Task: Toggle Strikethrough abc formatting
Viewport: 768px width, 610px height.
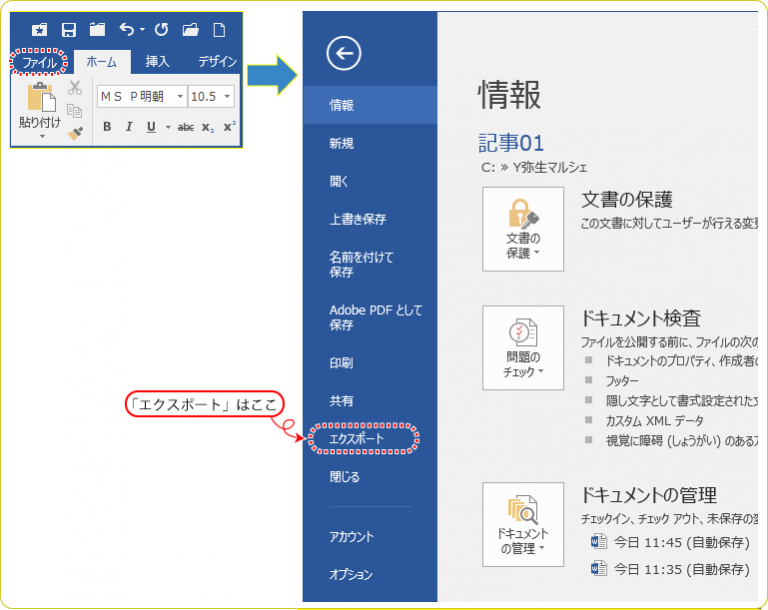Action: [186, 127]
